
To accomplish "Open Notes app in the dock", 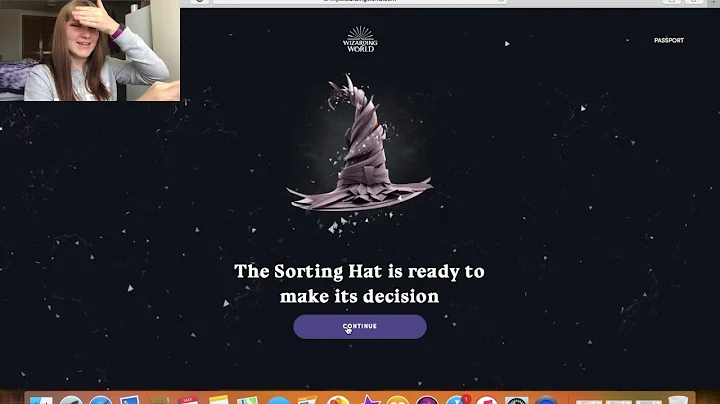I will (x=219, y=400).
